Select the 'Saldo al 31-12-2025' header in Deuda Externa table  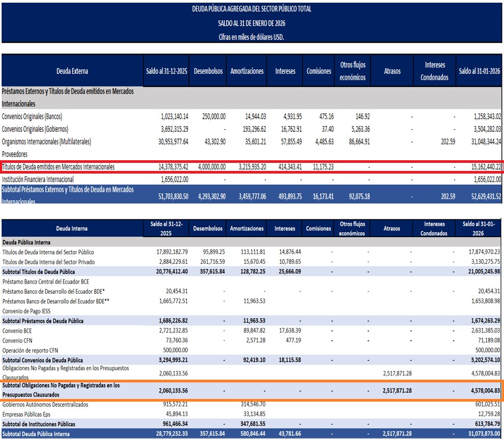click(x=167, y=71)
